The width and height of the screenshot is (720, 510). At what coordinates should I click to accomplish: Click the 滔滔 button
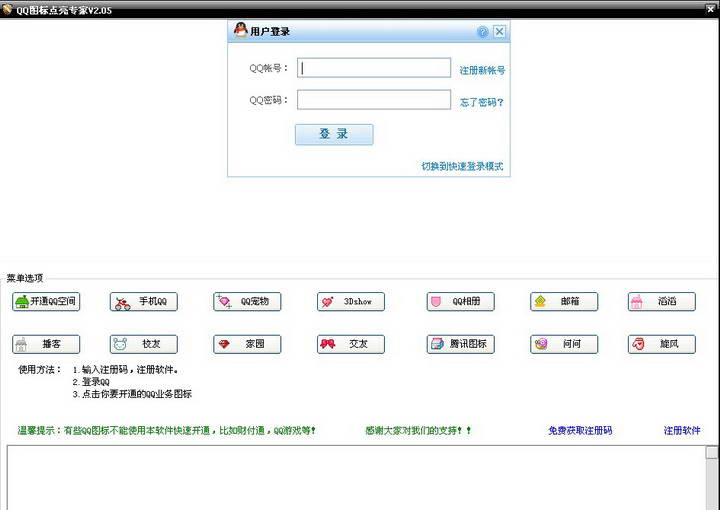pyautogui.click(x=662, y=302)
